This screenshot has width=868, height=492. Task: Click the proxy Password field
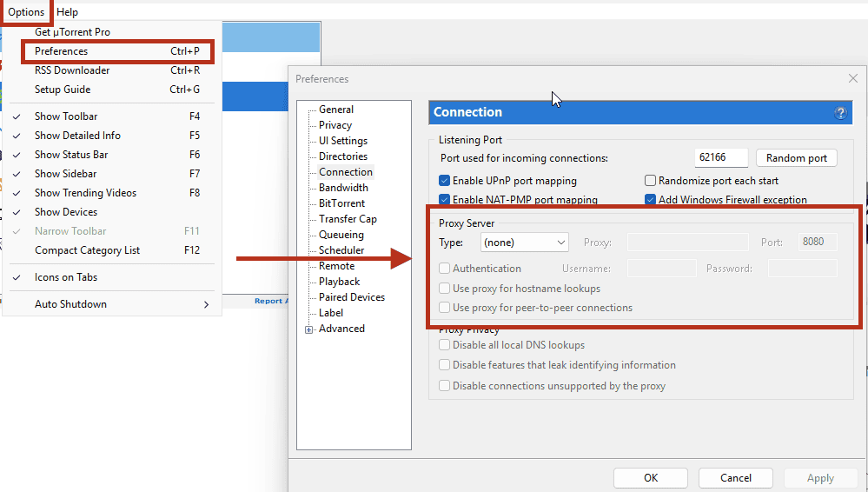pyautogui.click(x=803, y=268)
